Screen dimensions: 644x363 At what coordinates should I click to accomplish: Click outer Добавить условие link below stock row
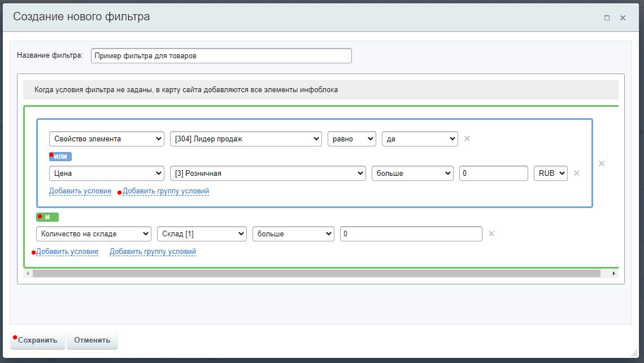pyautogui.click(x=67, y=252)
